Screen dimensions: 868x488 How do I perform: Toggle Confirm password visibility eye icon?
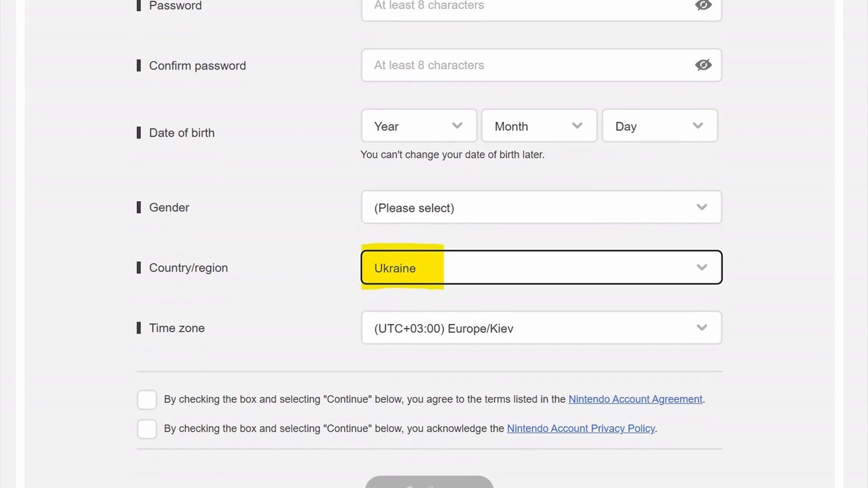point(703,65)
